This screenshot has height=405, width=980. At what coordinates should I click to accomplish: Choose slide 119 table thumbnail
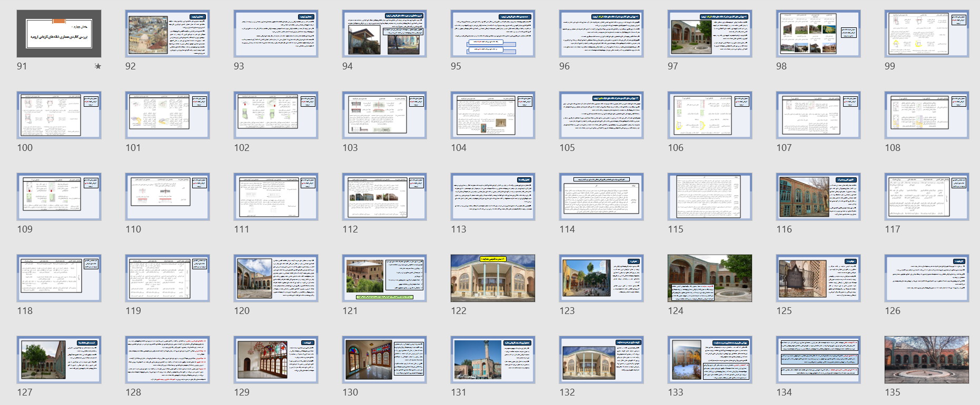pyautogui.click(x=167, y=278)
